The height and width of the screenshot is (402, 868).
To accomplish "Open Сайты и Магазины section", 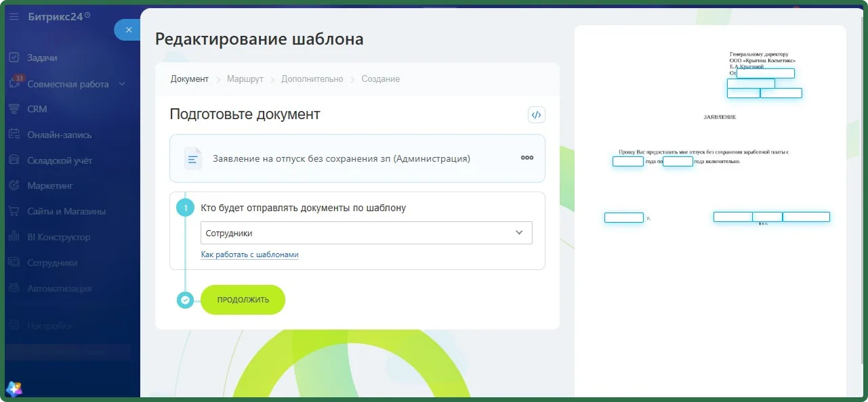I will (66, 211).
